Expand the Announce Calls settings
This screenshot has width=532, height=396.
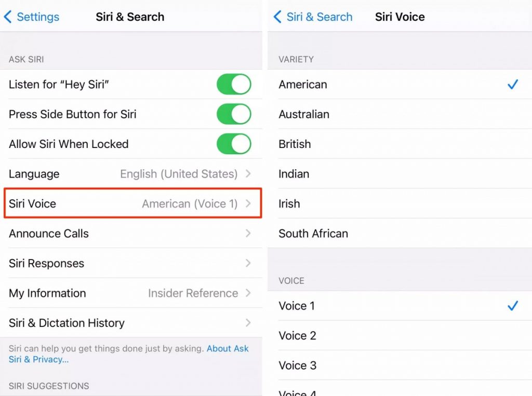132,234
